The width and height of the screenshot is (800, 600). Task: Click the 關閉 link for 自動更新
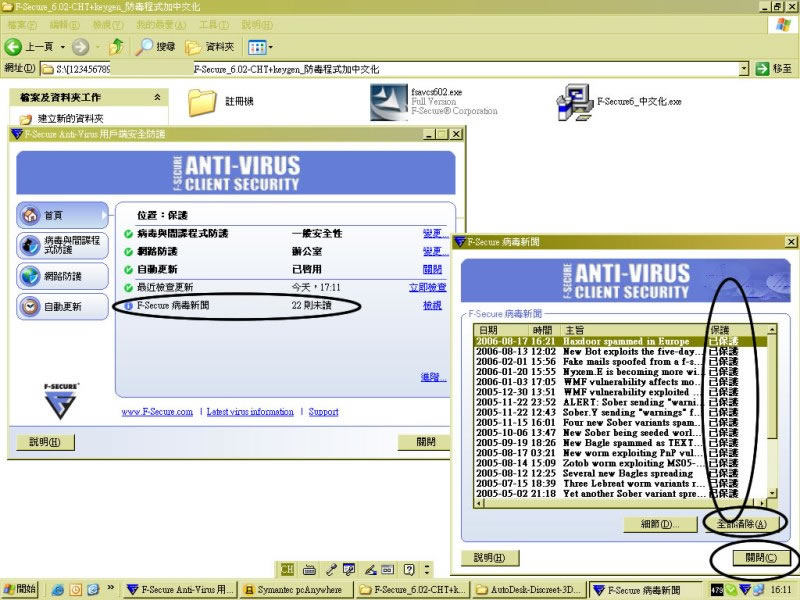(432, 269)
